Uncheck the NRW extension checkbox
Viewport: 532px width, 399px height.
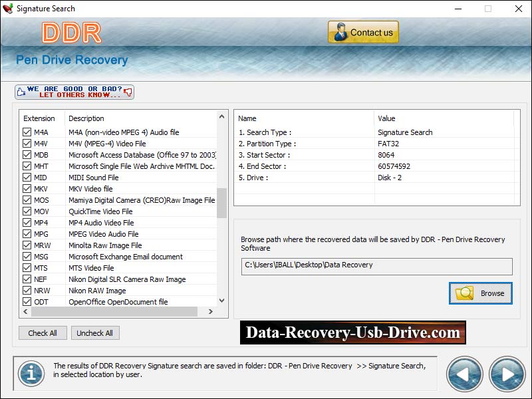pos(27,291)
